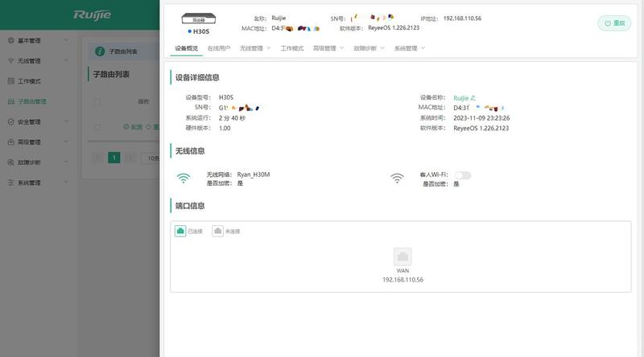The width and height of the screenshot is (644, 357).
Task: Switch to the 设备概览 tab
Action: click(x=187, y=48)
